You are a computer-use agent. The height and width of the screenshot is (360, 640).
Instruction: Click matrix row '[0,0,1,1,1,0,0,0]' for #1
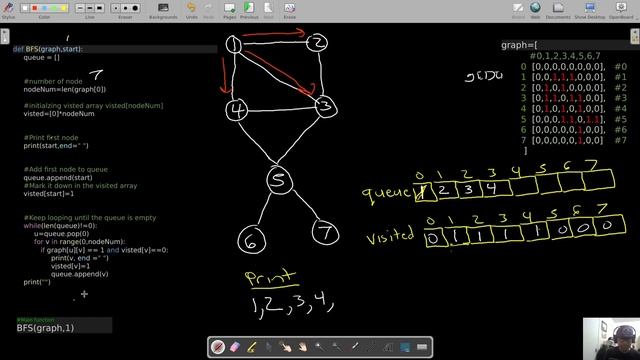tap(569, 77)
